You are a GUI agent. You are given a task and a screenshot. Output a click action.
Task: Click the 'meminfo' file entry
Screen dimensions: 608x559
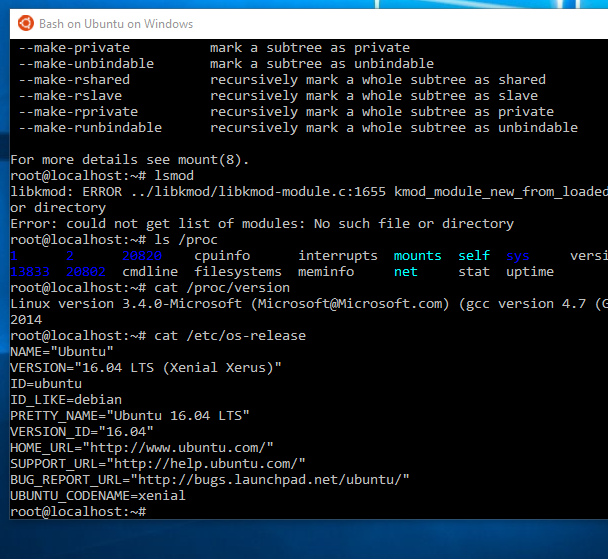326,272
